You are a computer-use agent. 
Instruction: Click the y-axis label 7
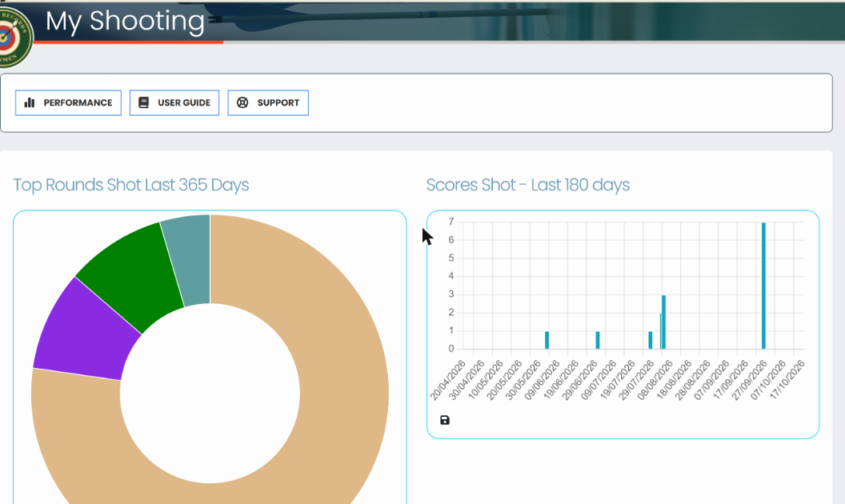451,222
